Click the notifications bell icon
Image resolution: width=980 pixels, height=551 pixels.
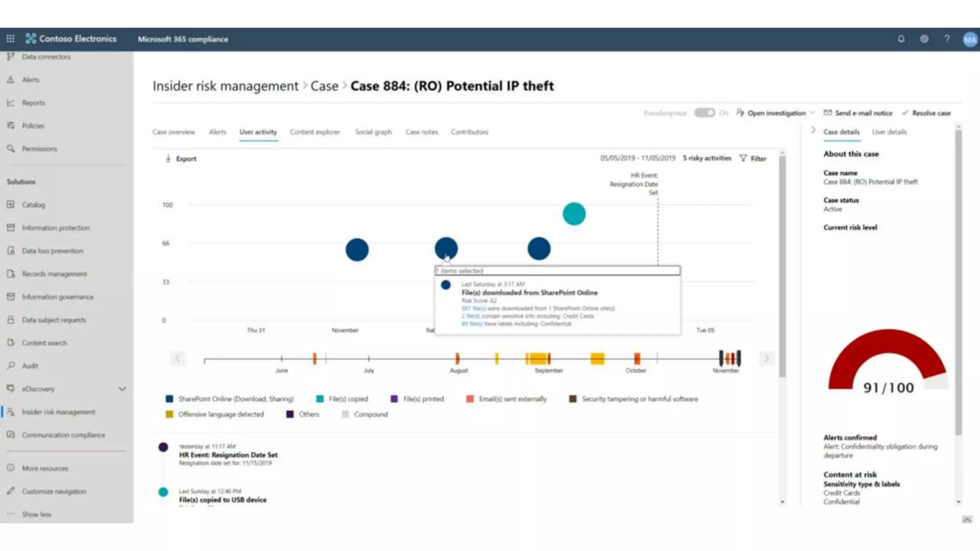901,39
